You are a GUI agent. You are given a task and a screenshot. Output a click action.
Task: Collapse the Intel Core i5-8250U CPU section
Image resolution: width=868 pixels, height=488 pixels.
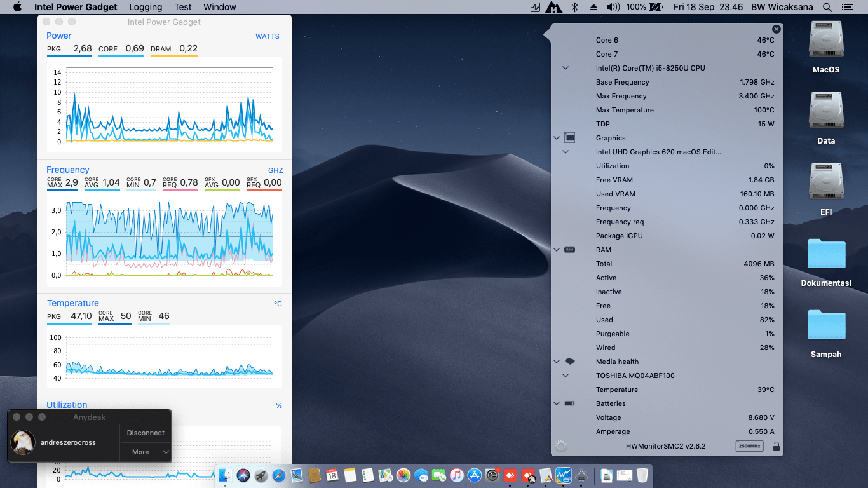(x=566, y=68)
